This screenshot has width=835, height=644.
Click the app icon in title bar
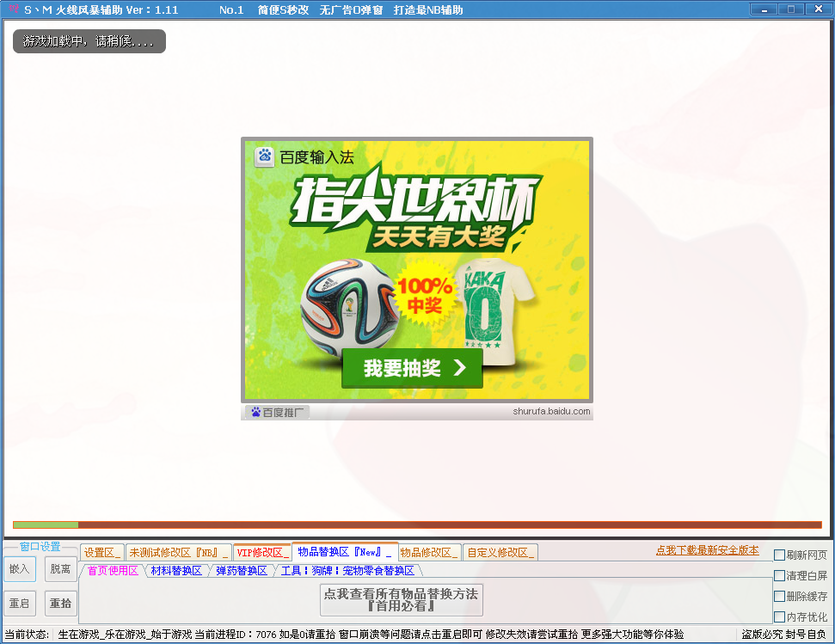pyautogui.click(x=12, y=9)
